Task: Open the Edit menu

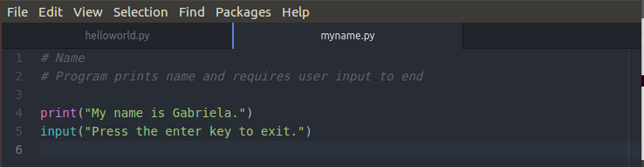Action: pos(51,12)
